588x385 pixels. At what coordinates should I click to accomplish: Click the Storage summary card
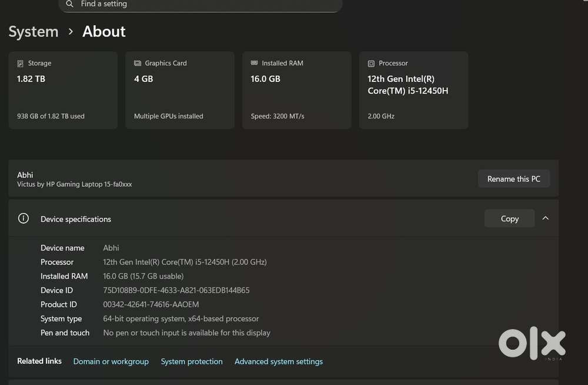63,89
